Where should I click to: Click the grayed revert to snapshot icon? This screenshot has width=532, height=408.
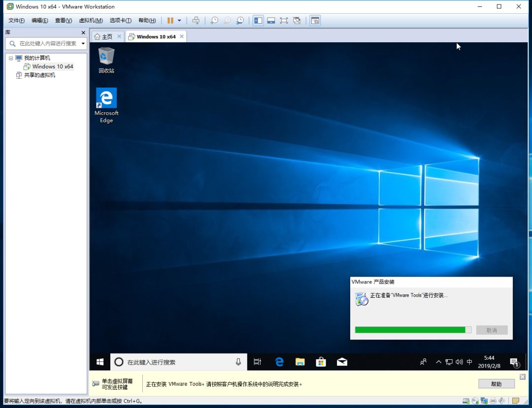pos(227,21)
